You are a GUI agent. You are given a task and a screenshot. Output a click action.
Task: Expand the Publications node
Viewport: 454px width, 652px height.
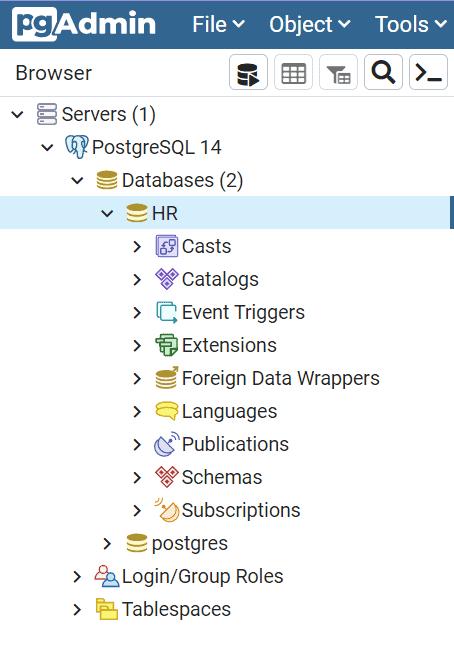coord(137,444)
